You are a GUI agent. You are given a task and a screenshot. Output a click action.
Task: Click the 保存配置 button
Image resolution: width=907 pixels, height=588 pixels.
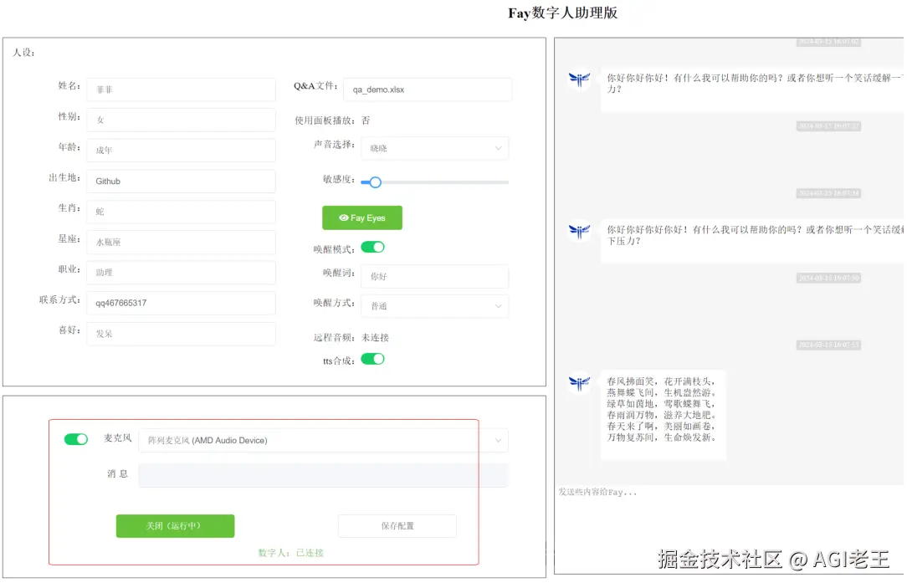tap(397, 526)
